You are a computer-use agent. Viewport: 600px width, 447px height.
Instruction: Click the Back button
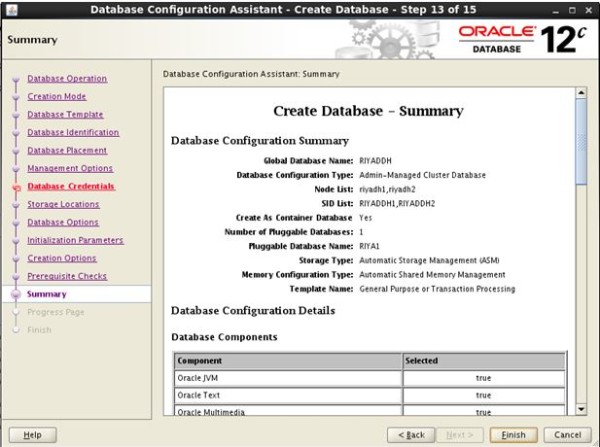(x=411, y=435)
